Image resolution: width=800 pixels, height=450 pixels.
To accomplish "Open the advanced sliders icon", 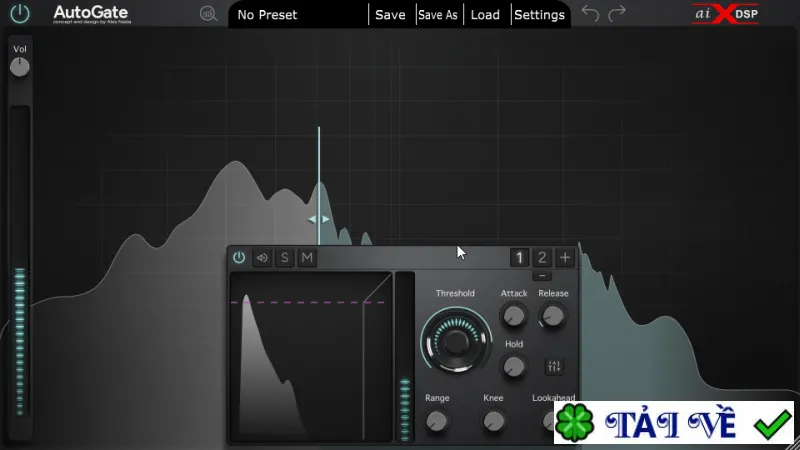I will click(554, 366).
